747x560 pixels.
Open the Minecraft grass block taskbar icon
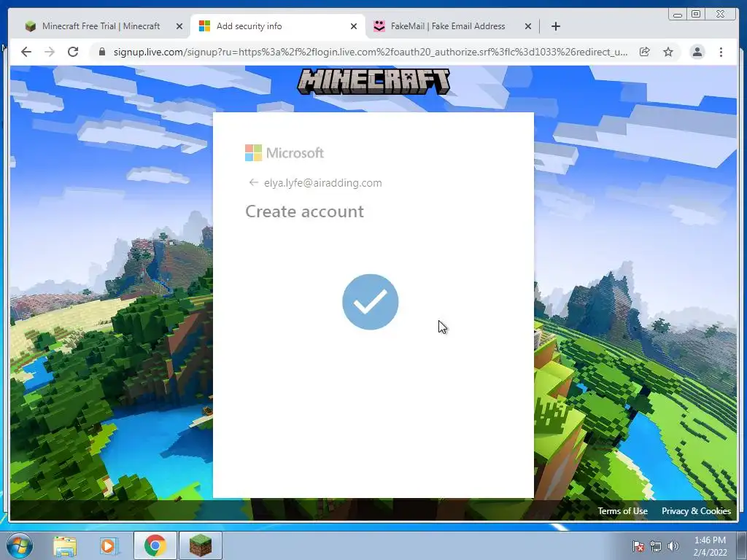(x=201, y=545)
